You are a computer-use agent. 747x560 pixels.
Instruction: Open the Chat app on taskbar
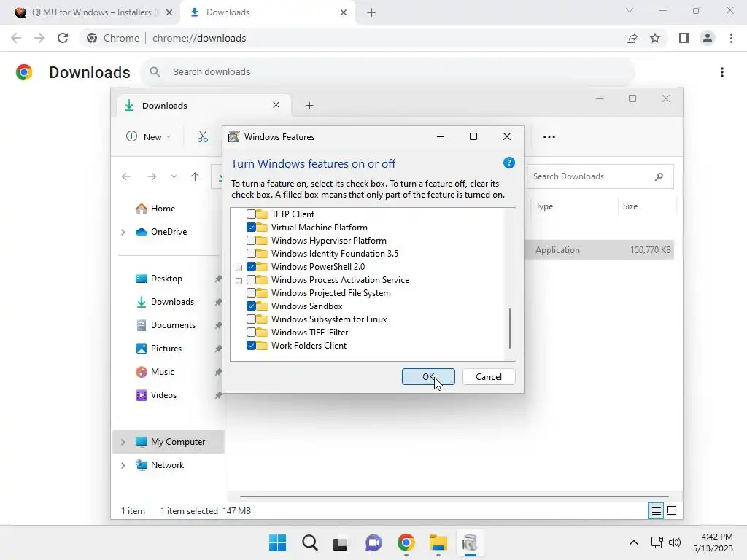tap(374, 542)
